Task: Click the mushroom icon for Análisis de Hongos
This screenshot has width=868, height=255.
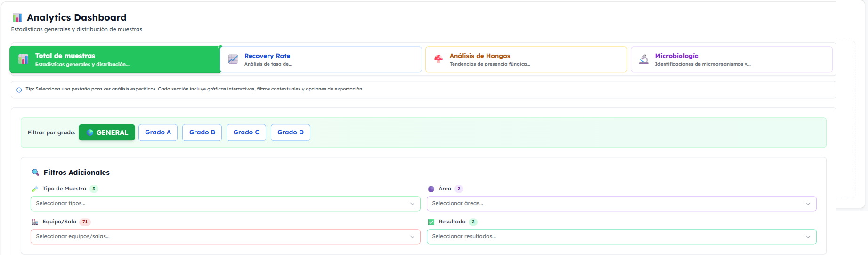Action: pyautogui.click(x=438, y=59)
